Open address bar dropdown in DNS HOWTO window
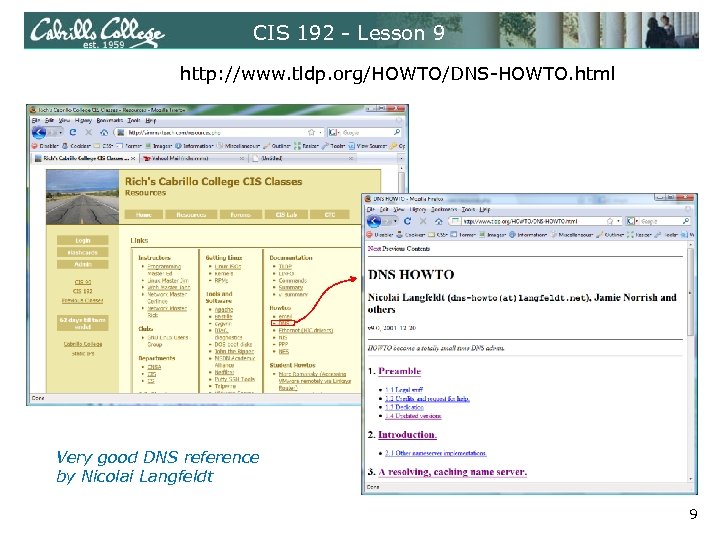The image size is (720, 540). click(x=619, y=221)
